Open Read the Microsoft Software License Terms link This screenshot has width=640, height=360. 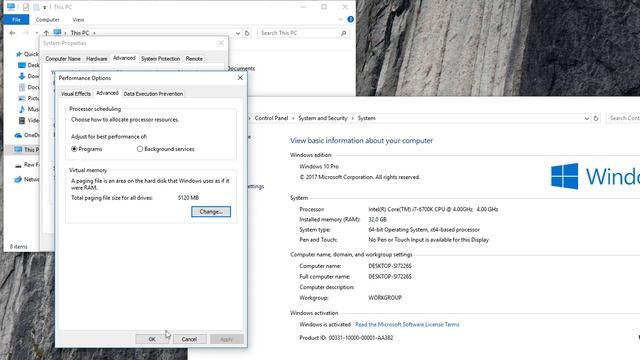[407, 324]
